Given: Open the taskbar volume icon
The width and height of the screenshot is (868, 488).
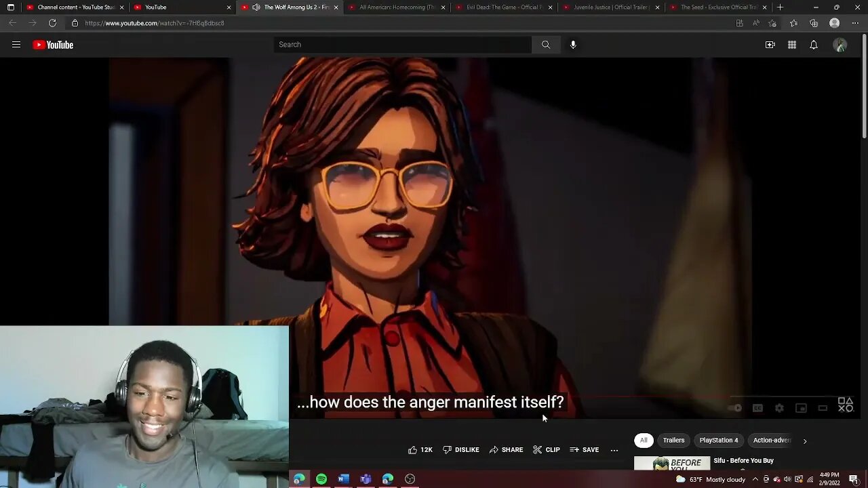Looking at the screenshot, I should click(x=787, y=479).
